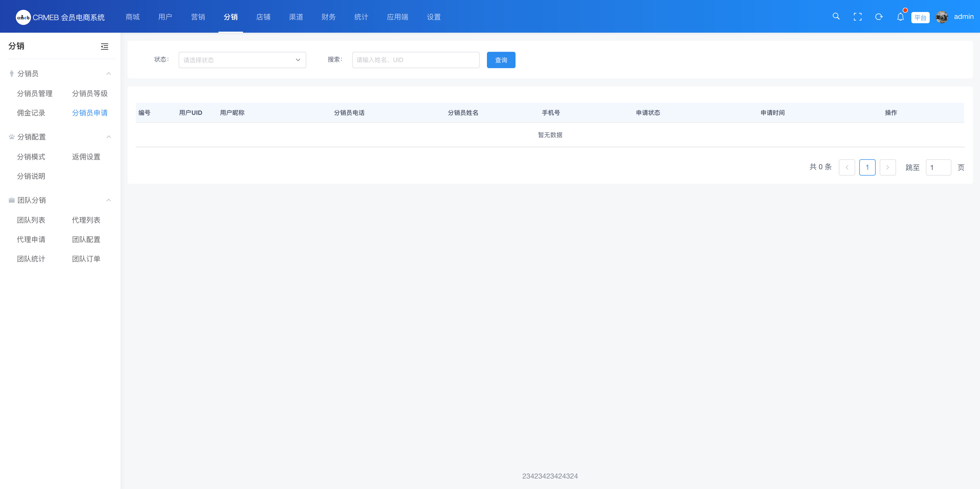The height and width of the screenshot is (489, 980).
Task: Open 分销员申请 in sidebar
Action: pos(90,113)
